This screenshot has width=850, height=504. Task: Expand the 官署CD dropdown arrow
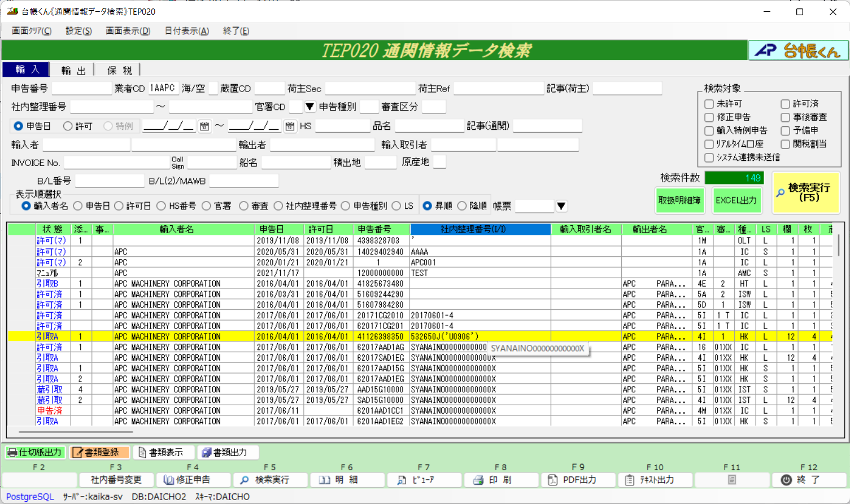coord(310,106)
